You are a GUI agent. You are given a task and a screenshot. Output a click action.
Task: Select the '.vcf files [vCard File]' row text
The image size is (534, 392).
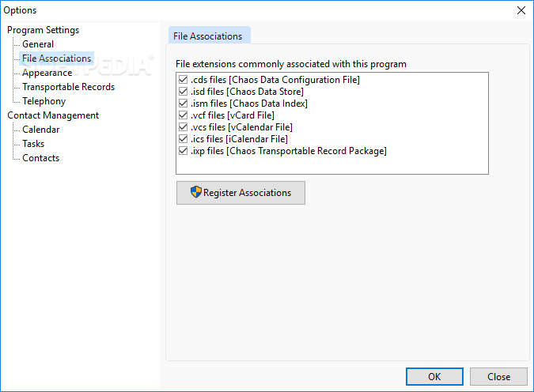(233, 115)
